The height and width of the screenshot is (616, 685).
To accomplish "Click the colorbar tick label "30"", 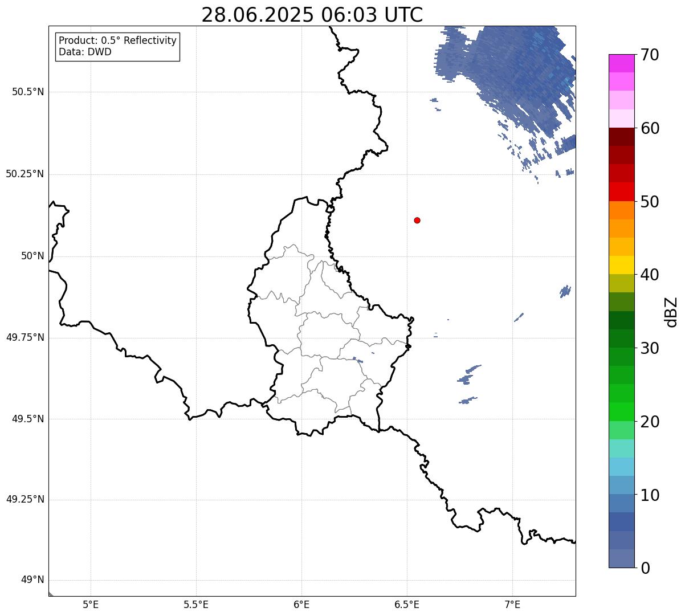I will click(x=650, y=348).
